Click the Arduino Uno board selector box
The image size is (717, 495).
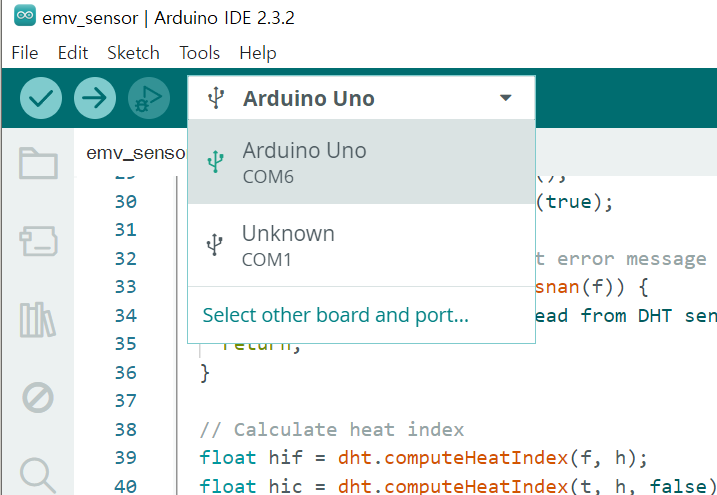pyautogui.click(x=361, y=98)
